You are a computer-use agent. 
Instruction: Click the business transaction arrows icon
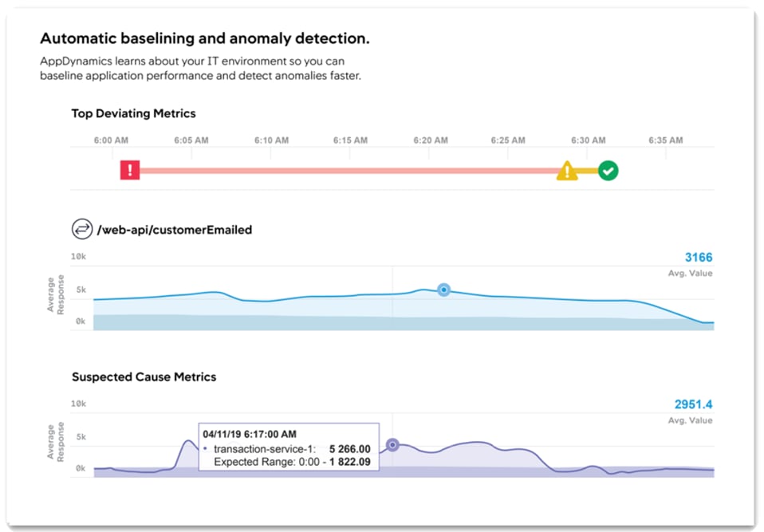point(82,230)
